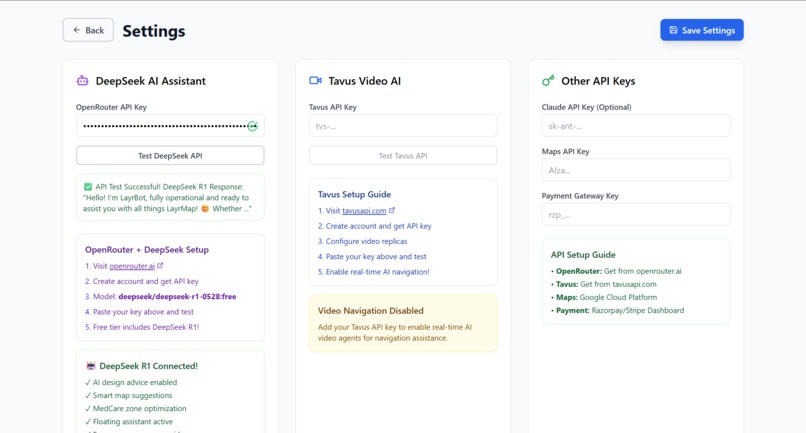Viewport: 806px width, 433px height.
Task: Click 'Maps: Google Cloud Platform' bullet
Action: (x=604, y=298)
